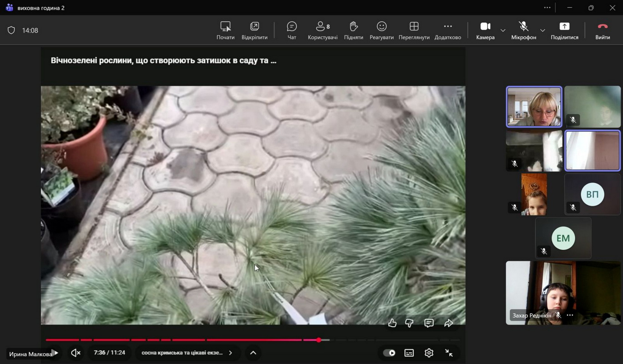The width and height of the screenshot is (623, 364).
Task: Expand microphone options dropdown arrow
Action: [542, 30]
